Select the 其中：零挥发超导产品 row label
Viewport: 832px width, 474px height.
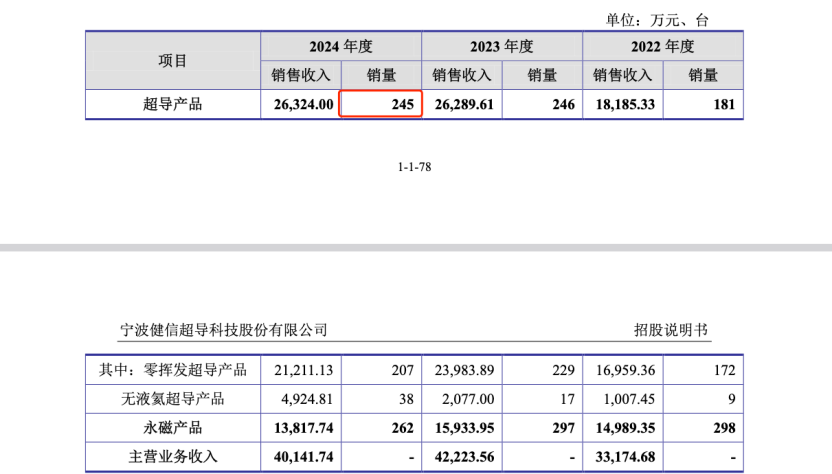coord(173,370)
